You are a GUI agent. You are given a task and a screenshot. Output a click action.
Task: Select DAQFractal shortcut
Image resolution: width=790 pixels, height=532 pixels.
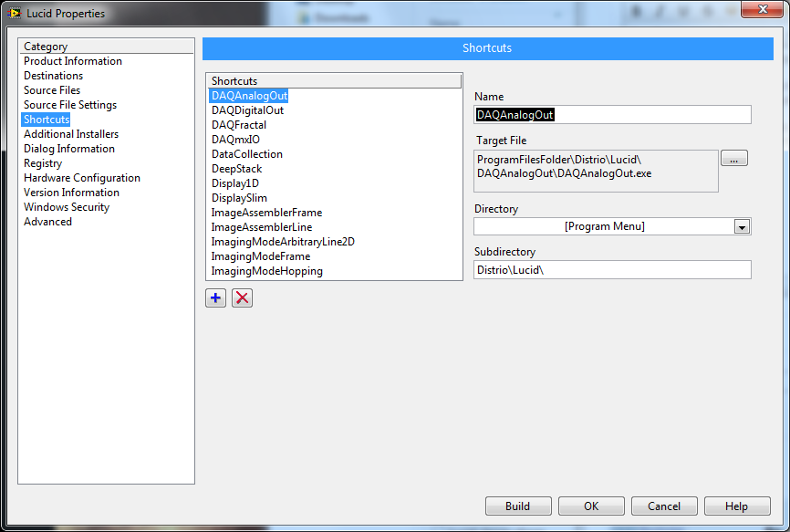coord(239,125)
